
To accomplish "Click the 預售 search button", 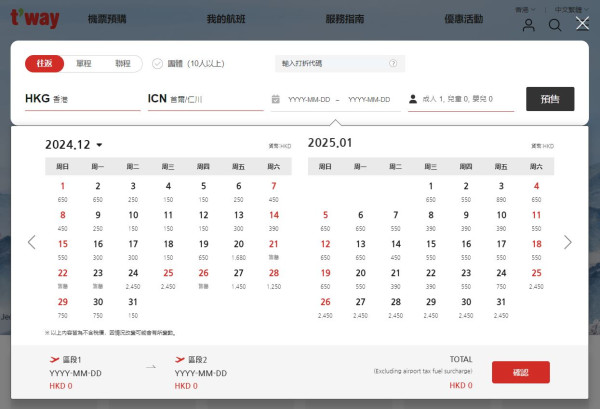I will 550,99.
